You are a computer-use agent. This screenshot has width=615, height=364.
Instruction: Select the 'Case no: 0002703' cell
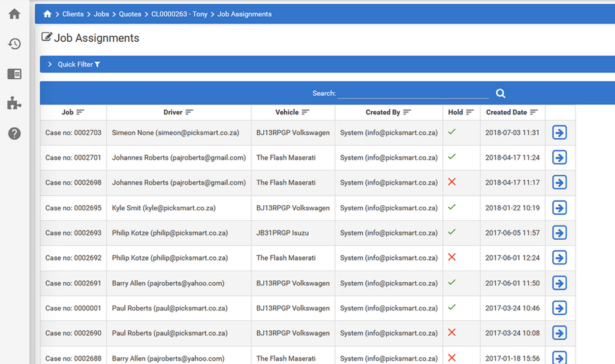73,133
